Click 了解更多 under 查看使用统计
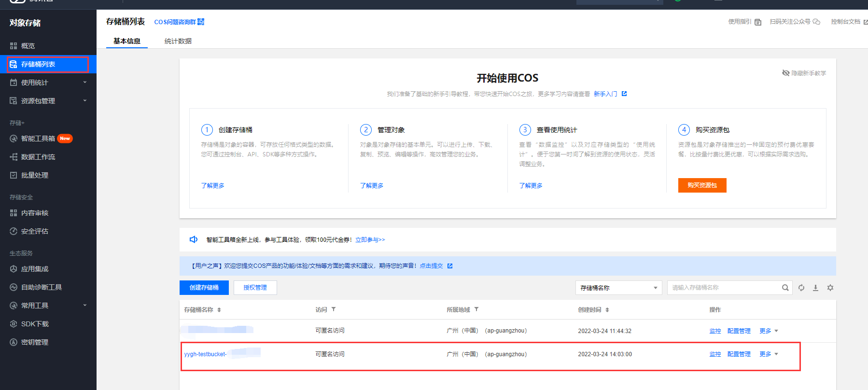Viewport: 868px width, 390px height. 531,185
